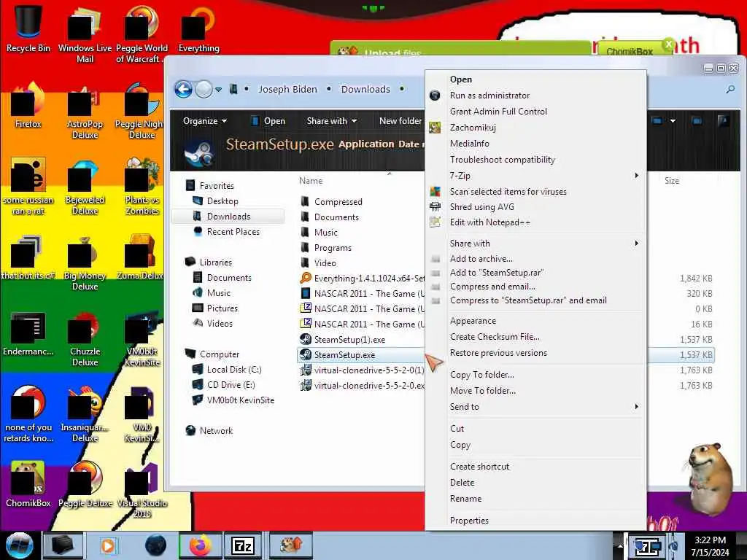Open the media player taskbar icon
The image size is (747, 560).
[x=108, y=545]
